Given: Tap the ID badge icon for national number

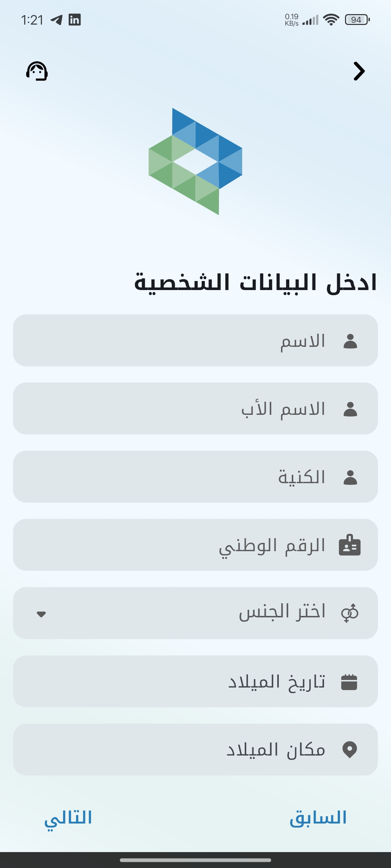Looking at the screenshot, I should (350, 545).
